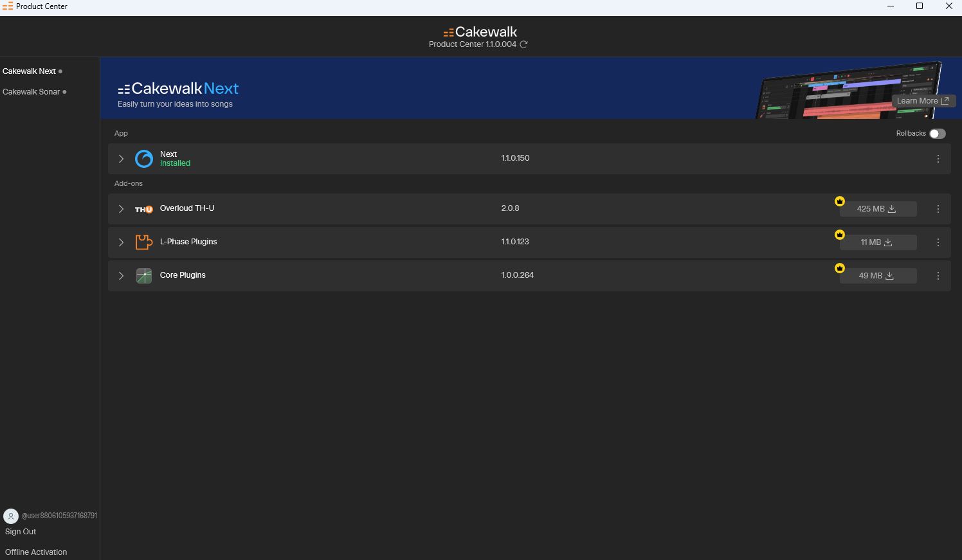Expand the L-Phase Plugins row
This screenshot has width=962, height=560.
click(x=121, y=242)
